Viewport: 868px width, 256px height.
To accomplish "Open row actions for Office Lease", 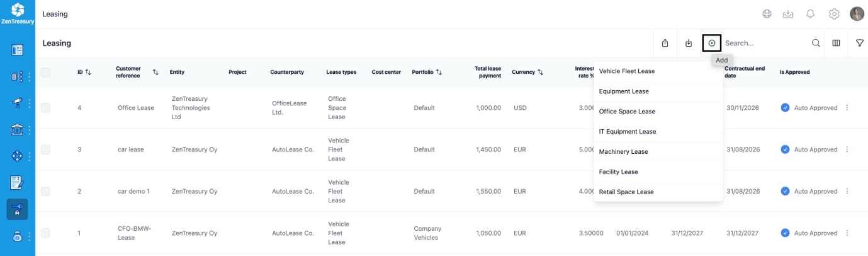I will coord(847,108).
